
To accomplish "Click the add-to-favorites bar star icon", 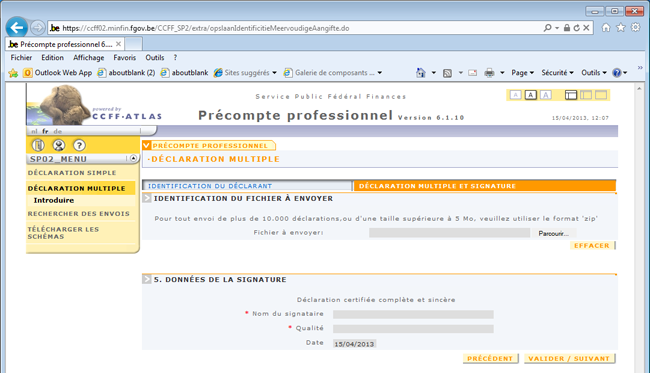I will 13,73.
